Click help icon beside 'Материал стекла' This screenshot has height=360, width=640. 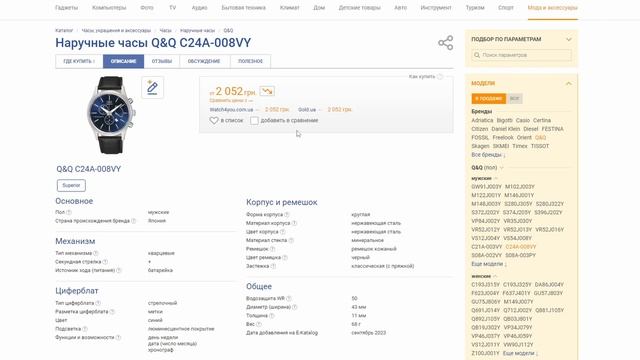(x=291, y=240)
